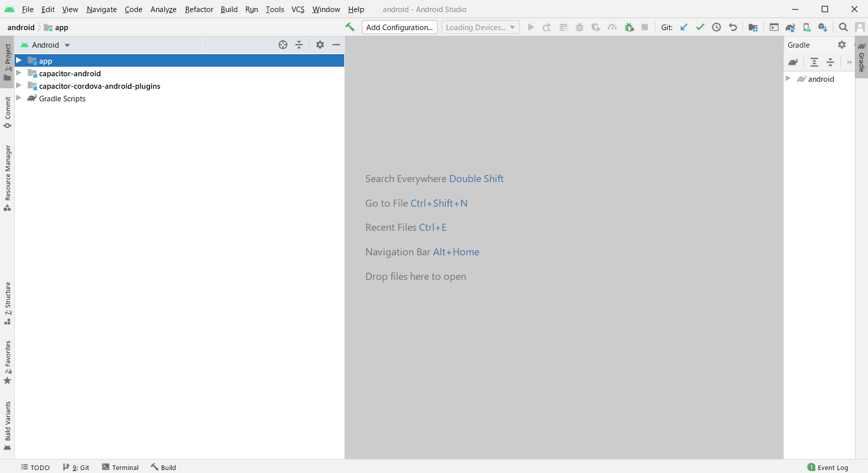Sync Project with Gradle Files icon
The image size is (868, 473).
point(790,27)
